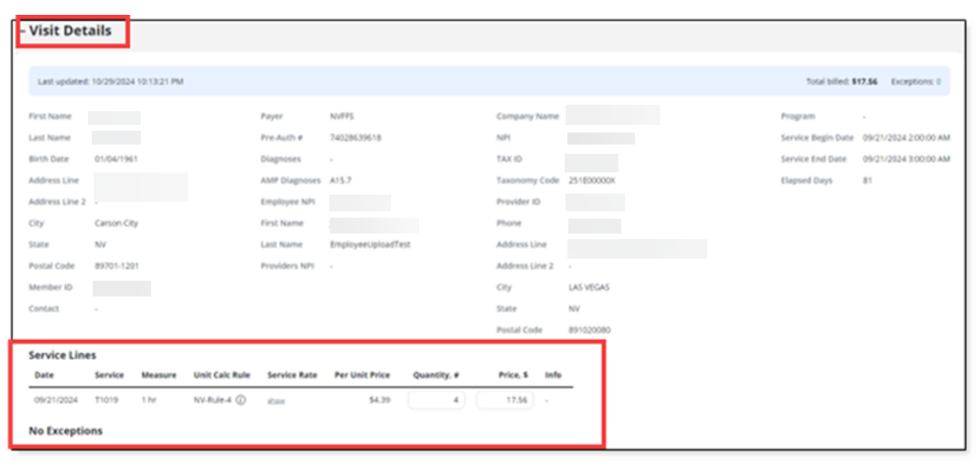Click the AMP Diagnoses code A15.7
This screenshot has width=980, height=467.
click(339, 181)
